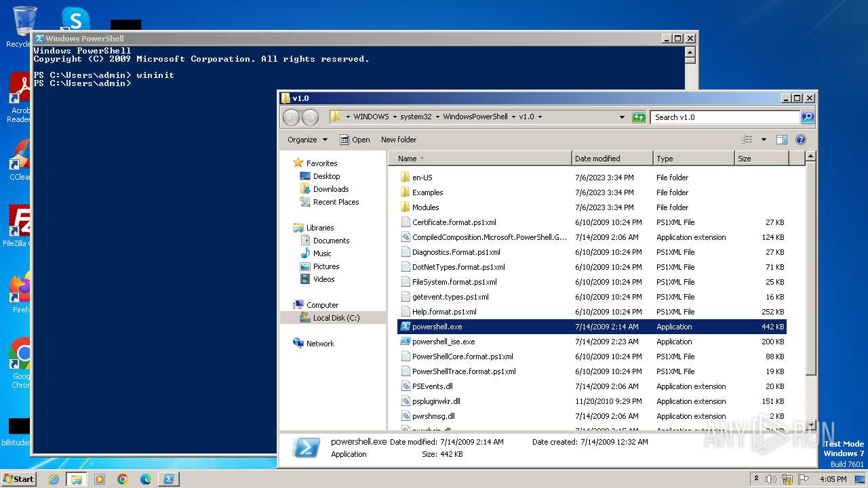Open Google Chrome desktop shortcut

(x=20, y=363)
